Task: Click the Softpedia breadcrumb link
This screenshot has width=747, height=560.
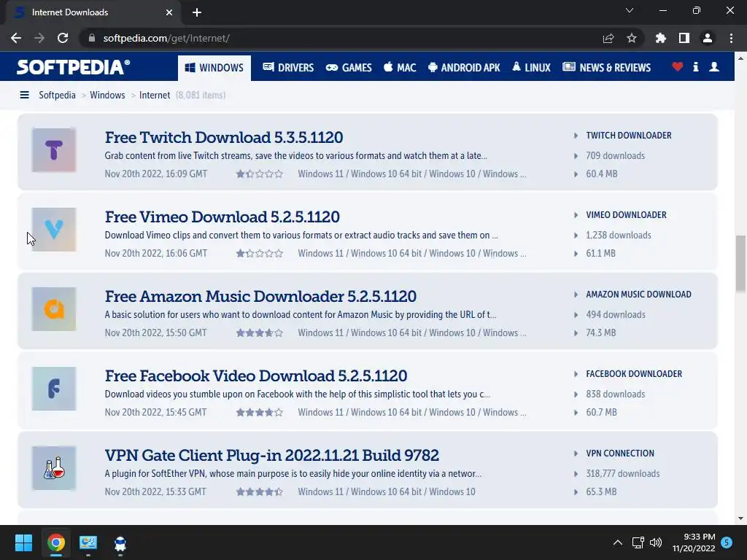Action: pos(57,96)
